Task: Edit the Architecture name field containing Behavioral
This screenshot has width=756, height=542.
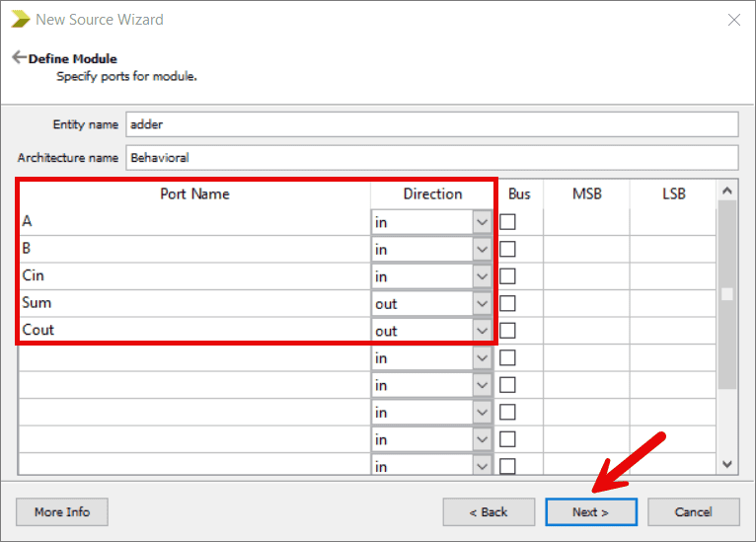Action: point(432,158)
